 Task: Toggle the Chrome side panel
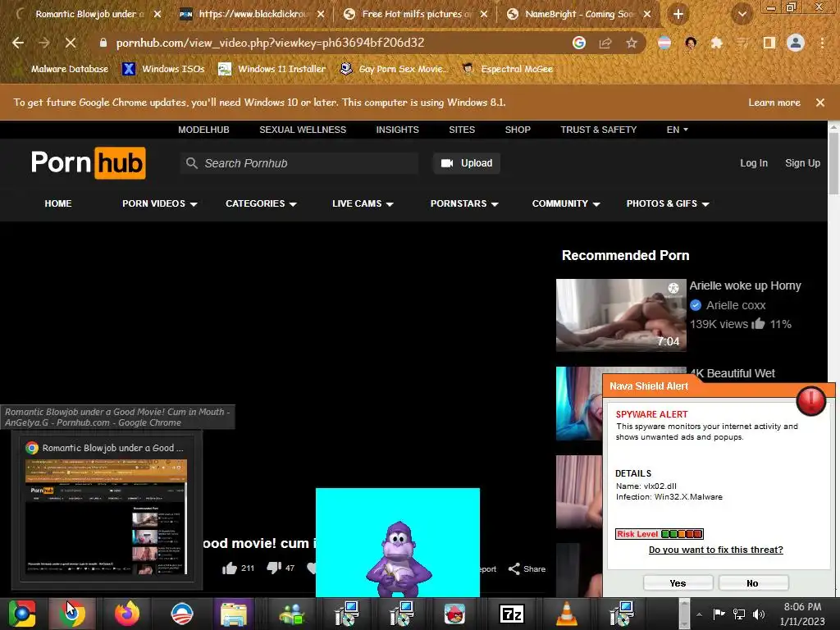769,43
